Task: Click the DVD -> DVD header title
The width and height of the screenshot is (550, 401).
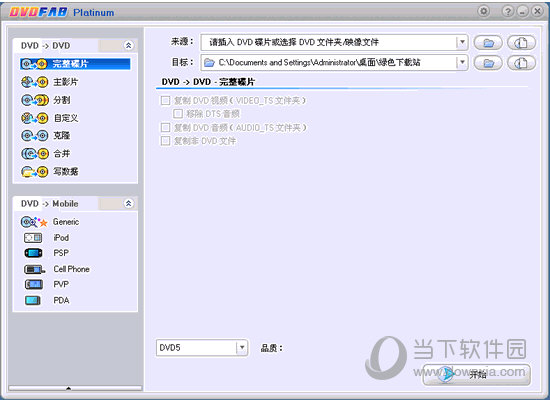Action: pos(46,46)
